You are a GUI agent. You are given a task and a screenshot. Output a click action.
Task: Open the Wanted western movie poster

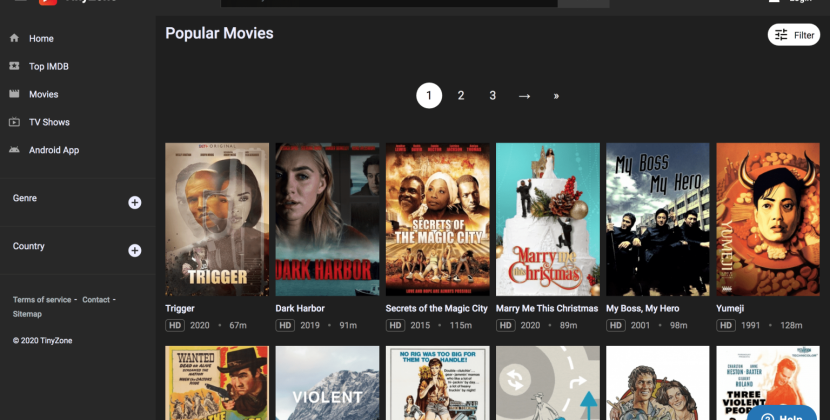coord(217,383)
